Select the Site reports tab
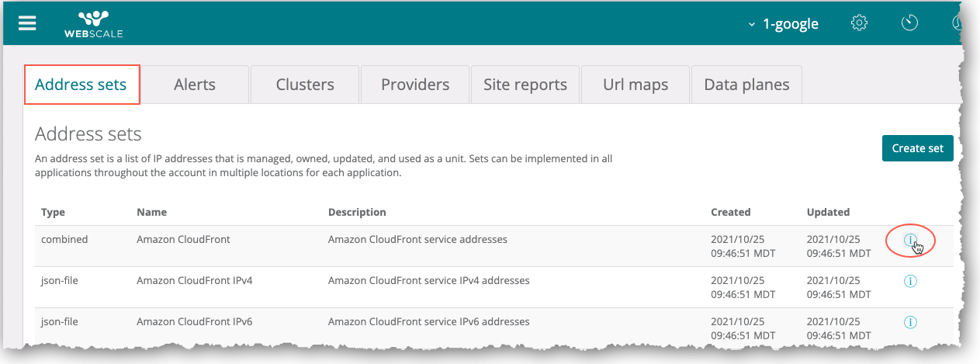This screenshot has height=364, width=980. coord(525,85)
